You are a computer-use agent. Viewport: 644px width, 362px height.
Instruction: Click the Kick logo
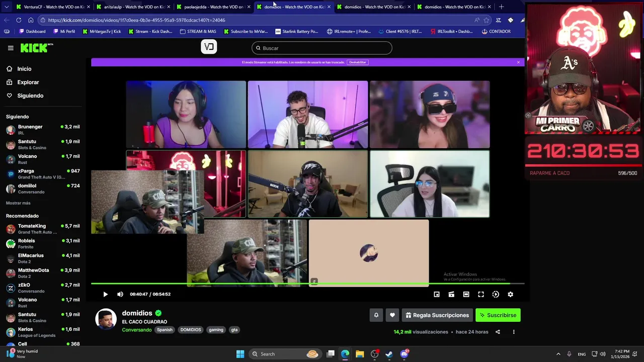pyautogui.click(x=36, y=48)
